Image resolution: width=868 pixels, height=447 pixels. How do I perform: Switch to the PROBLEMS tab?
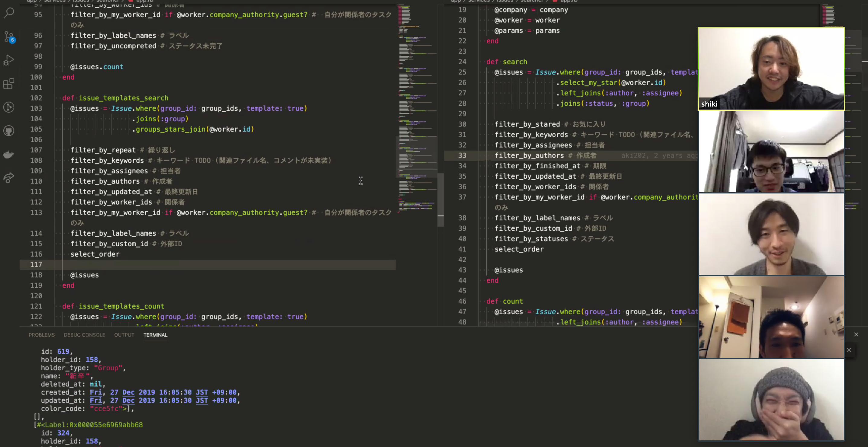click(41, 335)
